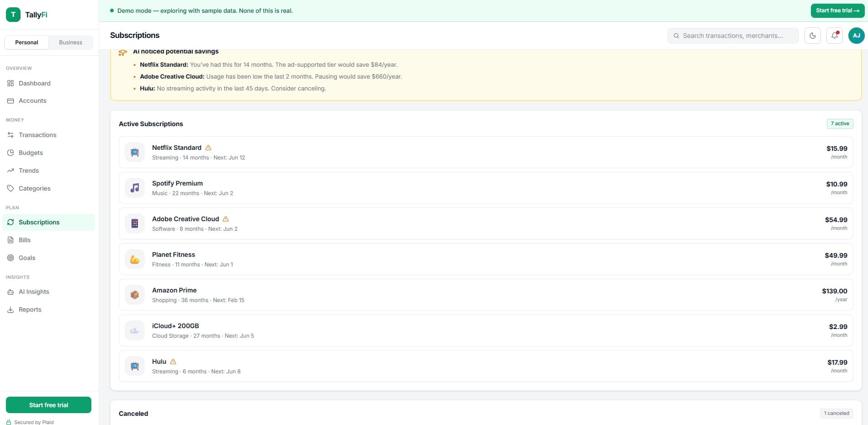The image size is (868, 425).
Task: Click Start free trial button in sidebar
Action: tap(48, 405)
